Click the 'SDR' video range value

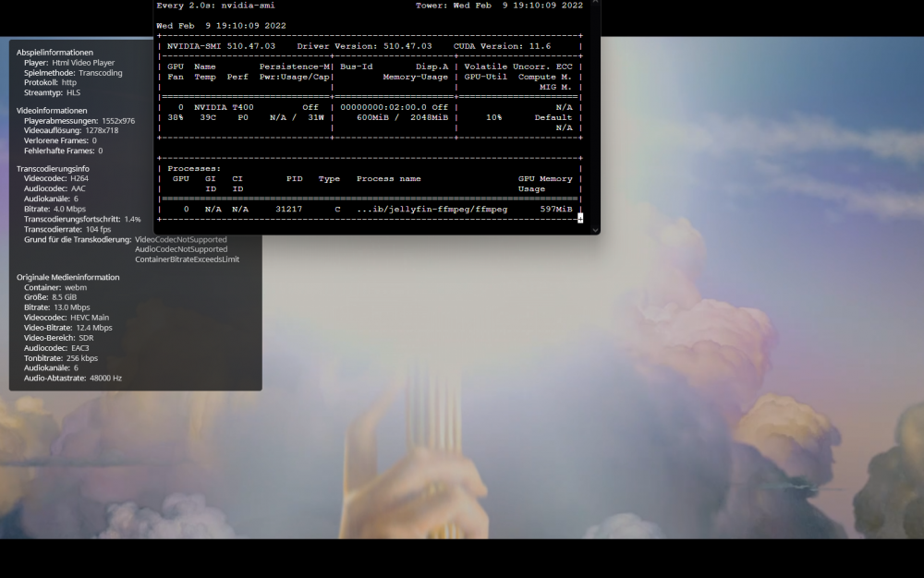coord(86,338)
